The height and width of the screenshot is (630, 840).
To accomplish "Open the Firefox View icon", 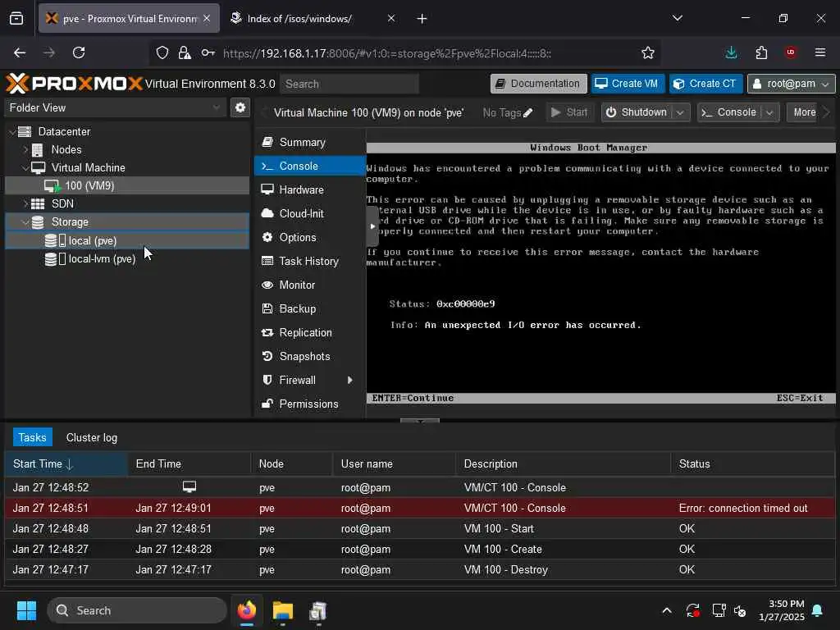I will 16,19.
